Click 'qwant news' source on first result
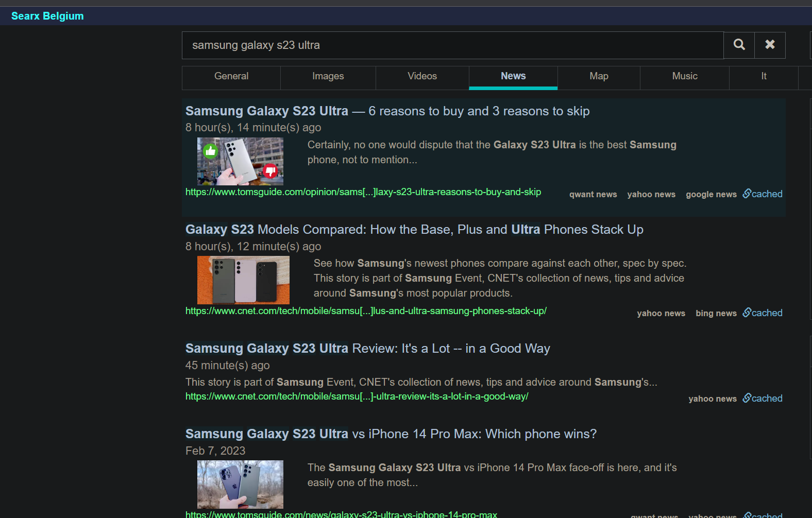The image size is (812, 518). pyautogui.click(x=593, y=194)
